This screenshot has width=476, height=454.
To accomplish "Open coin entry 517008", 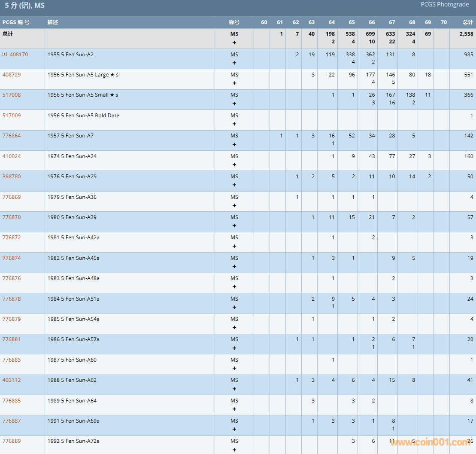I will (x=12, y=95).
